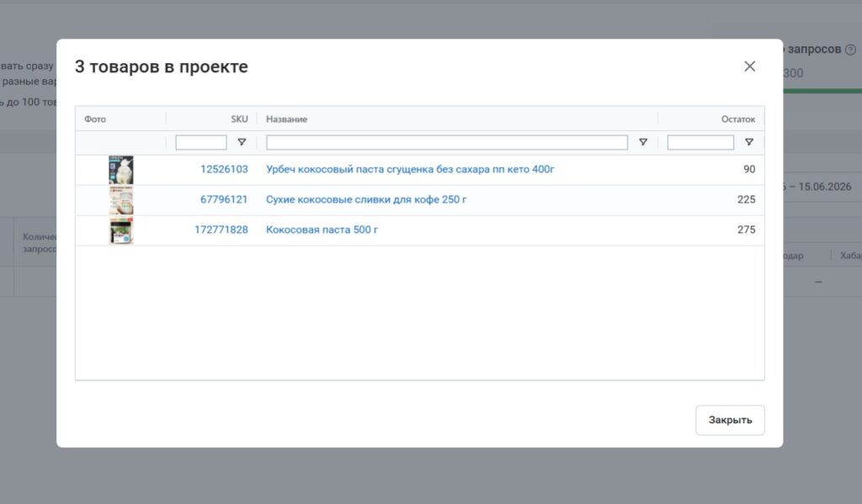Image resolution: width=862 pixels, height=504 pixels.
Task: Click the кокосовые сливки product photo thumbnail
Action: (x=121, y=200)
